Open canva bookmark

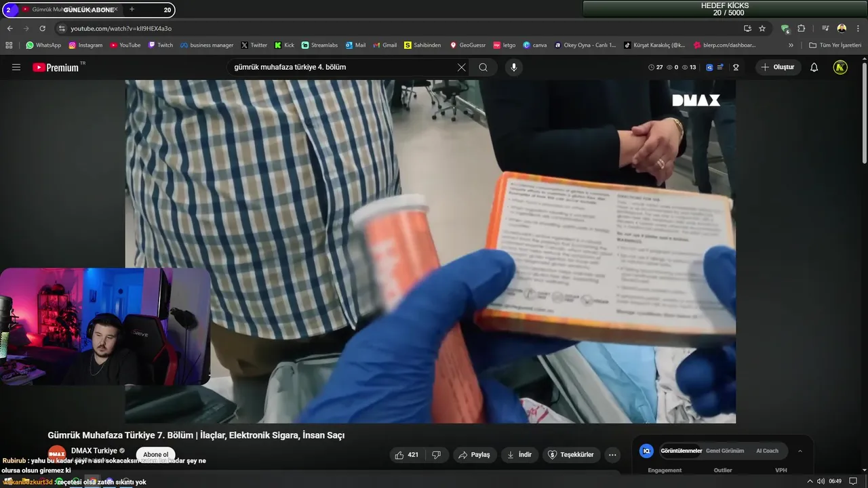(535, 45)
